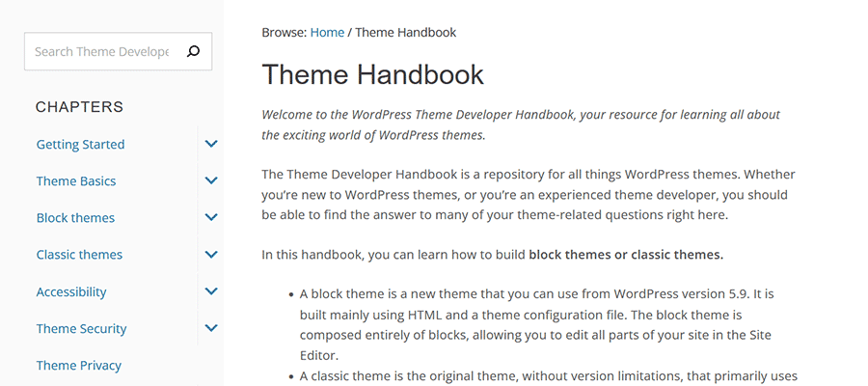Image resolution: width=868 pixels, height=386 pixels.
Task: Click bold text 'block themes or classic themes'
Action: coord(626,255)
